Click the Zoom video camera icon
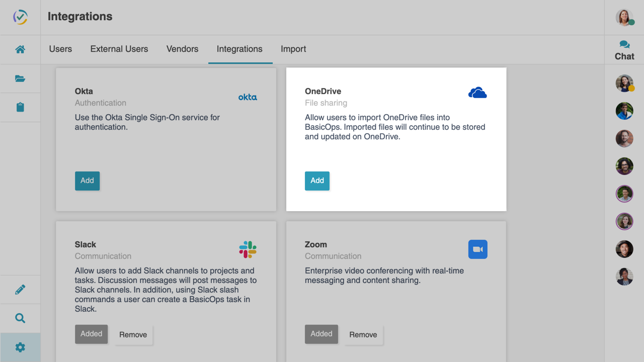644x362 pixels. click(x=477, y=249)
